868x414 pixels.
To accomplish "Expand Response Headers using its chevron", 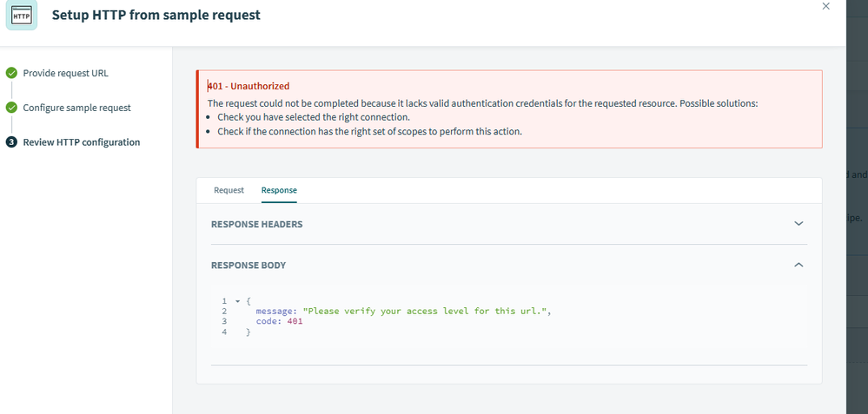I will click(x=799, y=224).
